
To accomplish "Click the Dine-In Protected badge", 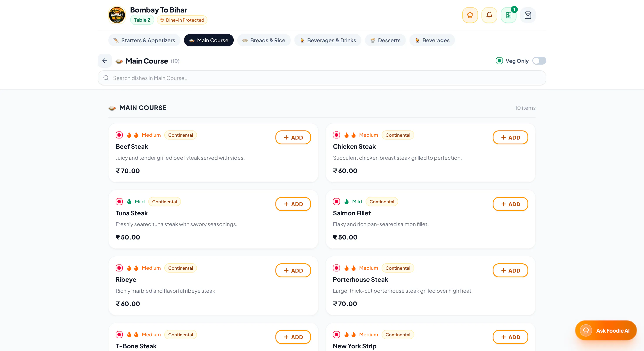I will point(182,20).
